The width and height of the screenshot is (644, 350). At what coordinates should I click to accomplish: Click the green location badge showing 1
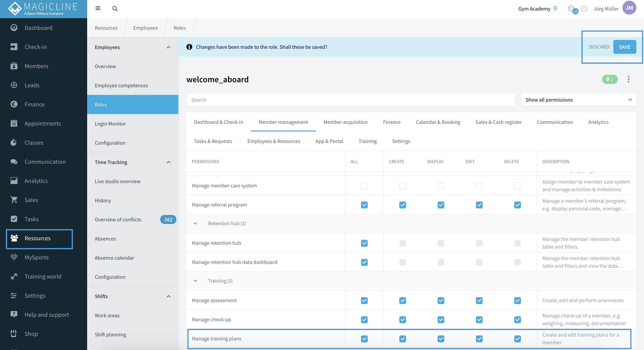click(610, 79)
